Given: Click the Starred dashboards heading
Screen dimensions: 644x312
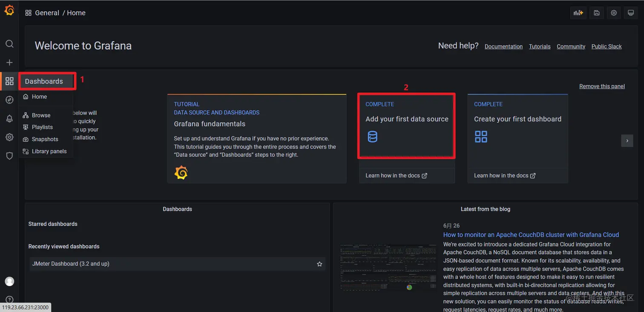Looking at the screenshot, I should (x=53, y=224).
